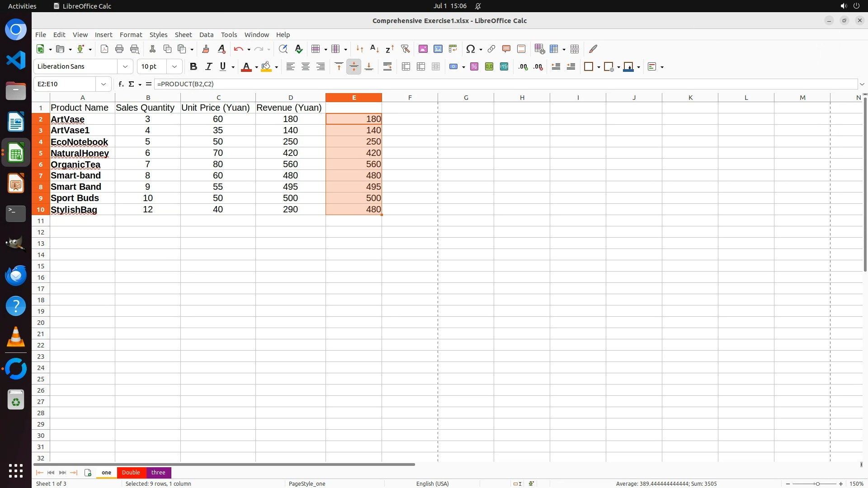Click the Insert Special Character omega icon
This screenshot has height=488, width=868.
click(471, 49)
